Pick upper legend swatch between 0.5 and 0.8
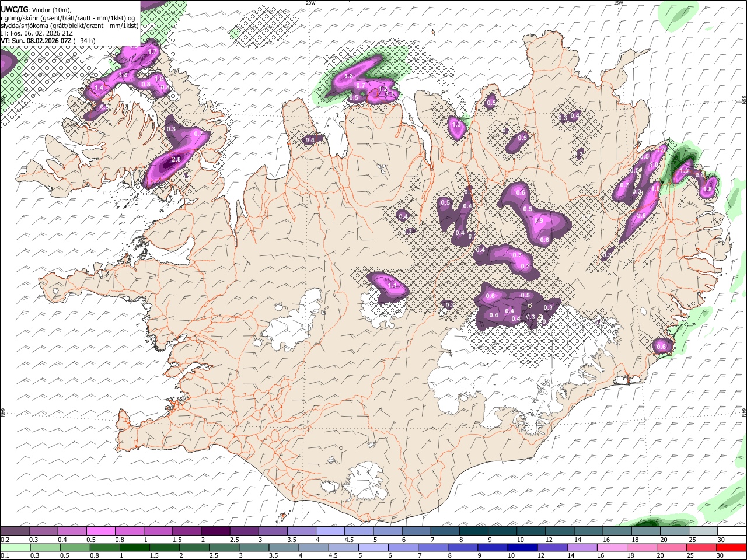Viewport: 747px width, 560px height. (x=100, y=531)
